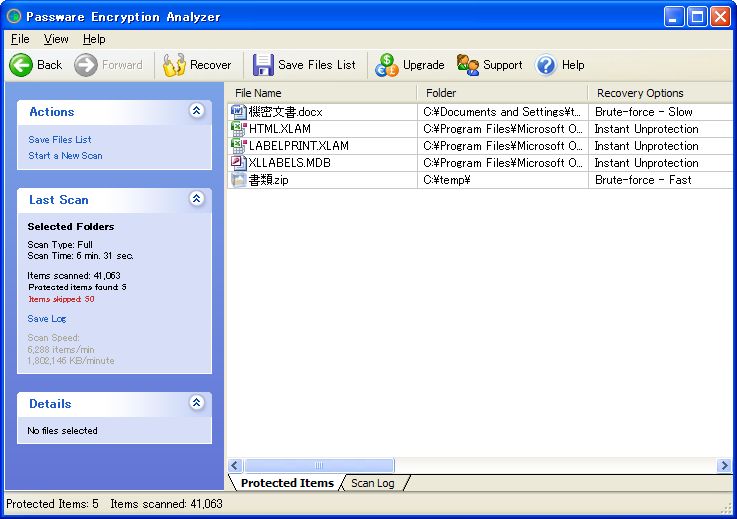Click the Access icon beside XLLABELS.MDB
737x519 pixels.
coord(238,163)
